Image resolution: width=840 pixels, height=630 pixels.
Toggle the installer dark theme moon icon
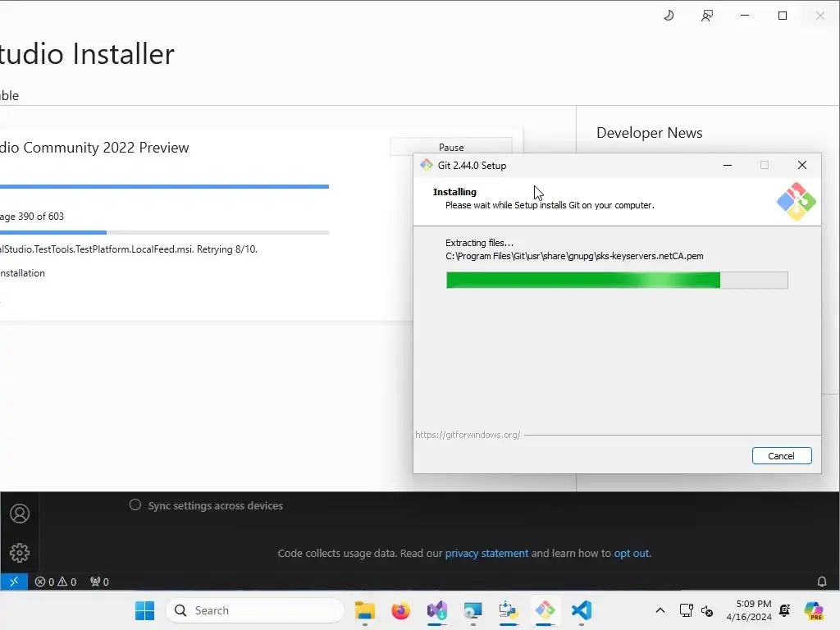click(669, 16)
